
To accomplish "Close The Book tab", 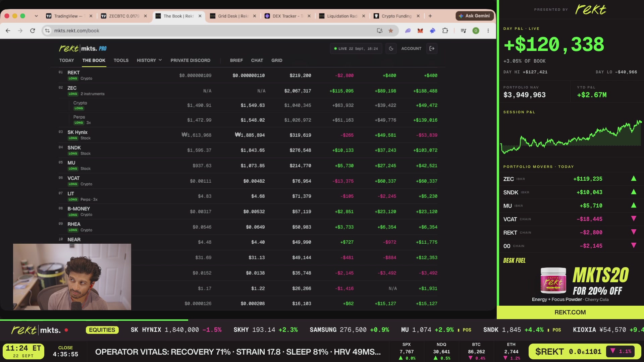I will (x=200, y=16).
